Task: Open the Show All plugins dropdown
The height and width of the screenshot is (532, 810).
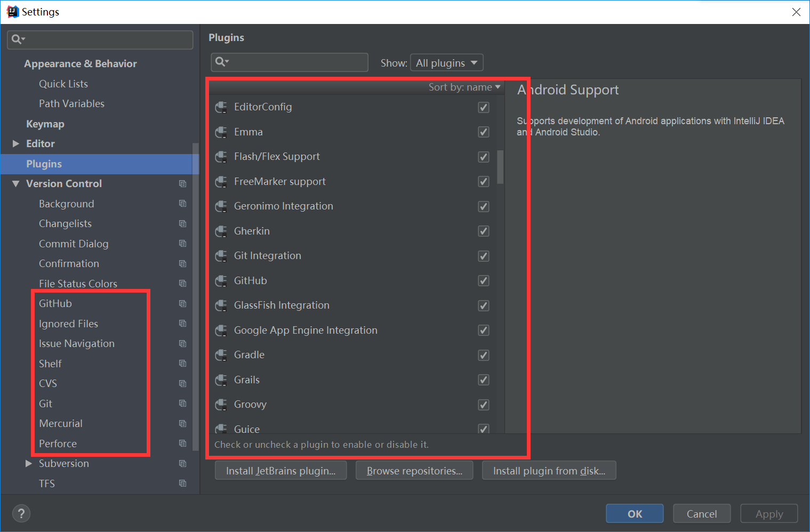Action: (x=447, y=63)
